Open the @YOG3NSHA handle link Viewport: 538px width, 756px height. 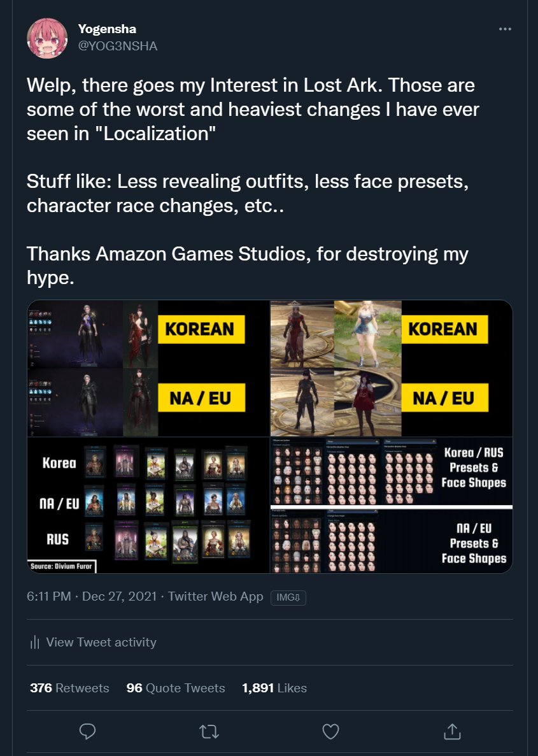tap(117, 46)
